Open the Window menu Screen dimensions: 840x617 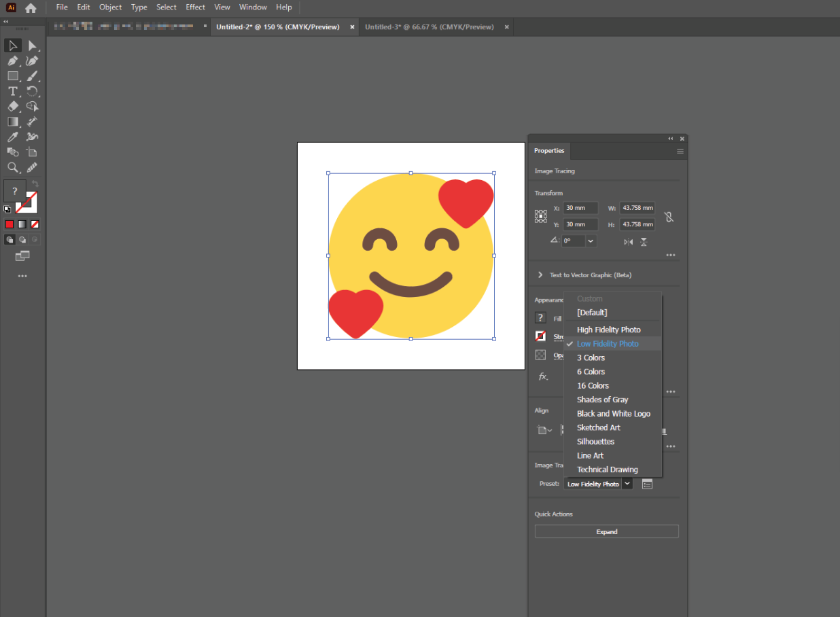click(253, 7)
